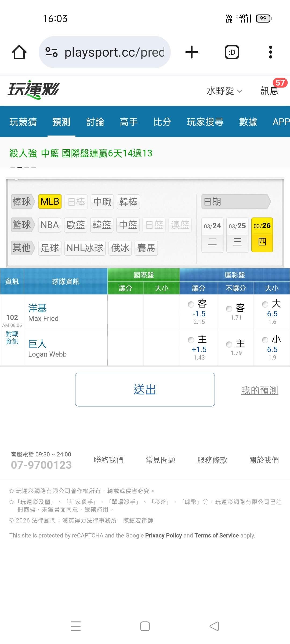290x644 pixels.
Task: Tap Android recent apps button
Action: (76, 626)
